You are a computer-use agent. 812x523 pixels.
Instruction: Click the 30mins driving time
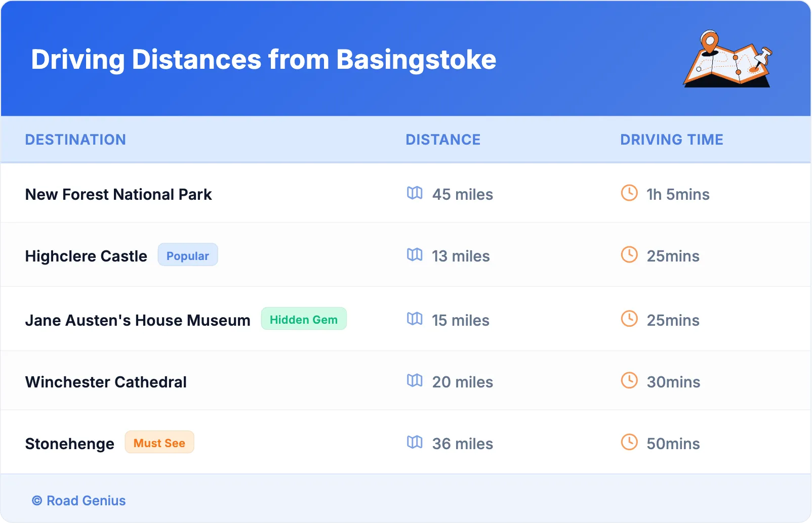pyautogui.click(x=674, y=382)
